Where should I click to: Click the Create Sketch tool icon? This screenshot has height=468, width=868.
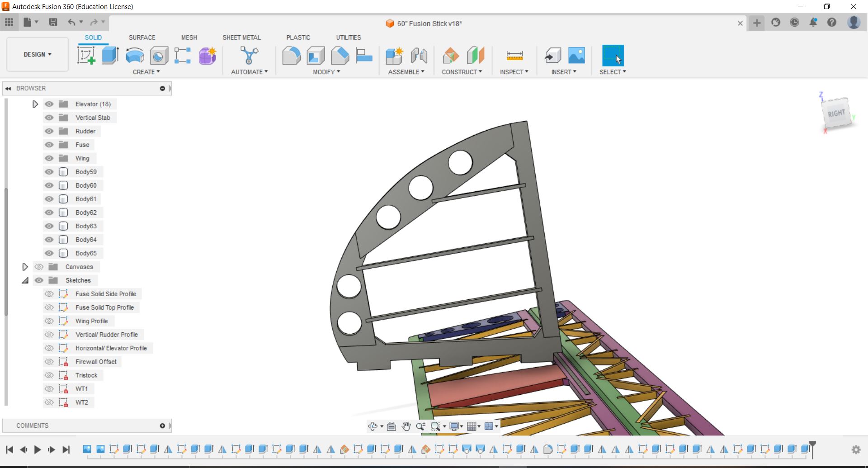click(x=86, y=56)
